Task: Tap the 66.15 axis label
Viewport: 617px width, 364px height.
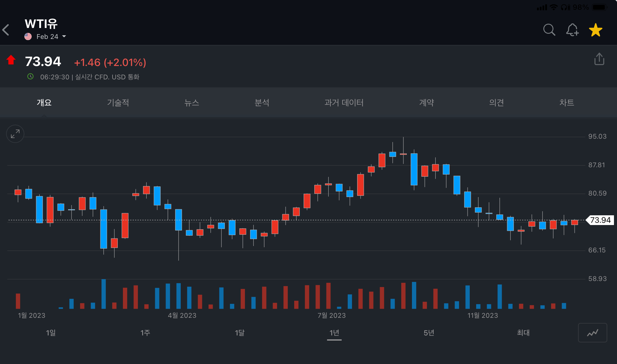Action: 597,250
